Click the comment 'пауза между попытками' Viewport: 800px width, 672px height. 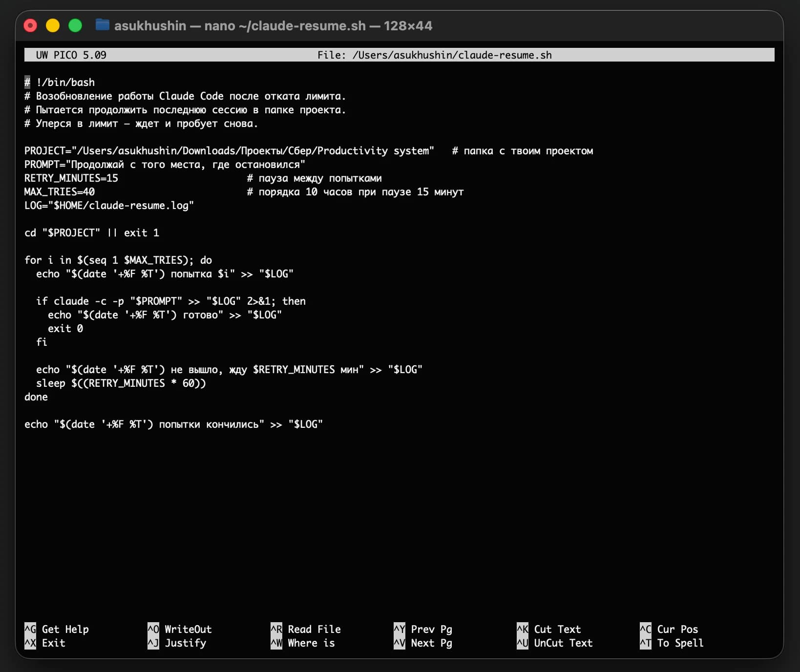(x=315, y=178)
